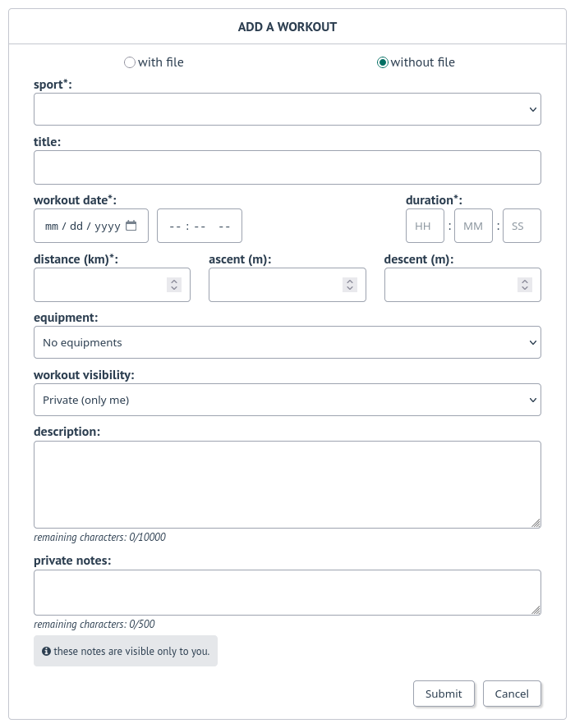The height and width of the screenshot is (728, 575).
Task: Click into the title input field
Action: (x=287, y=167)
